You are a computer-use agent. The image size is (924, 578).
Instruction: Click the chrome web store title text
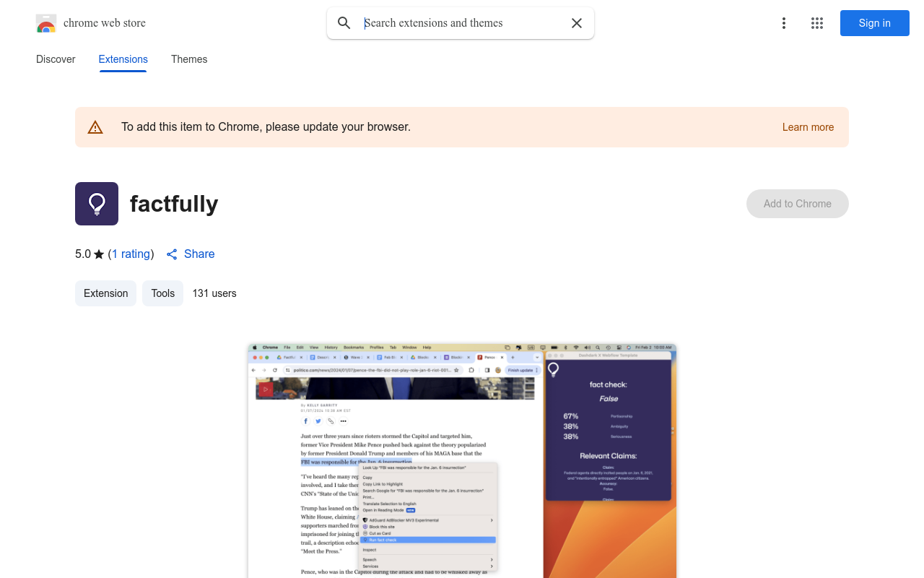tap(105, 23)
